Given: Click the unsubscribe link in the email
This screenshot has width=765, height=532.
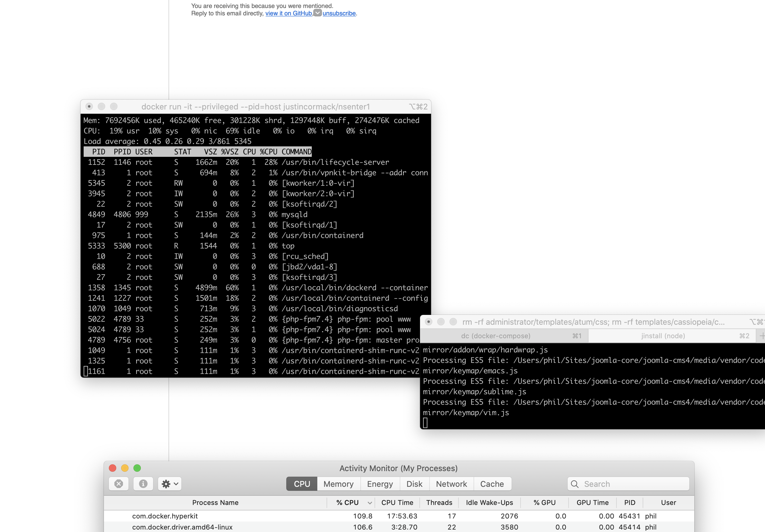Looking at the screenshot, I should point(339,13).
